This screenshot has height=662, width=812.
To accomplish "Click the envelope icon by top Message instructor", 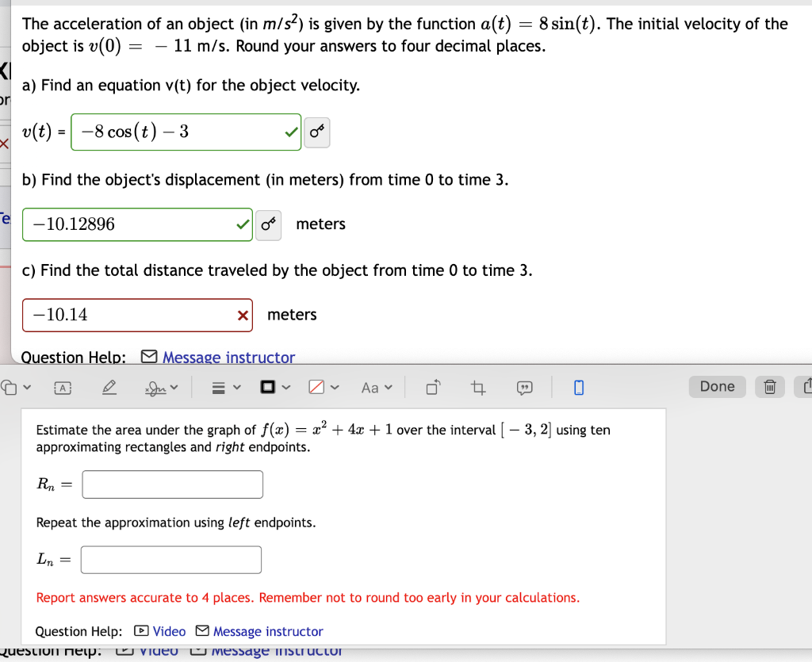I will pos(149,357).
